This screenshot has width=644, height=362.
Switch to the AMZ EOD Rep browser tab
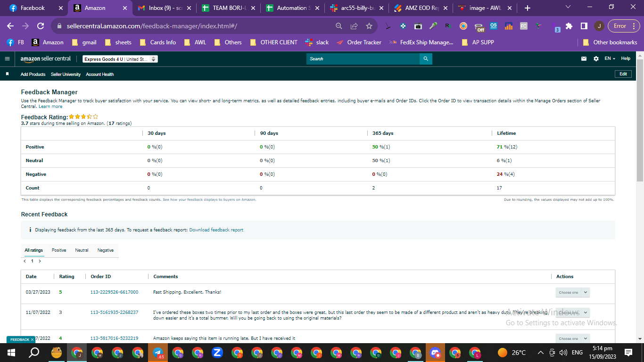pyautogui.click(x=421, y=8)
